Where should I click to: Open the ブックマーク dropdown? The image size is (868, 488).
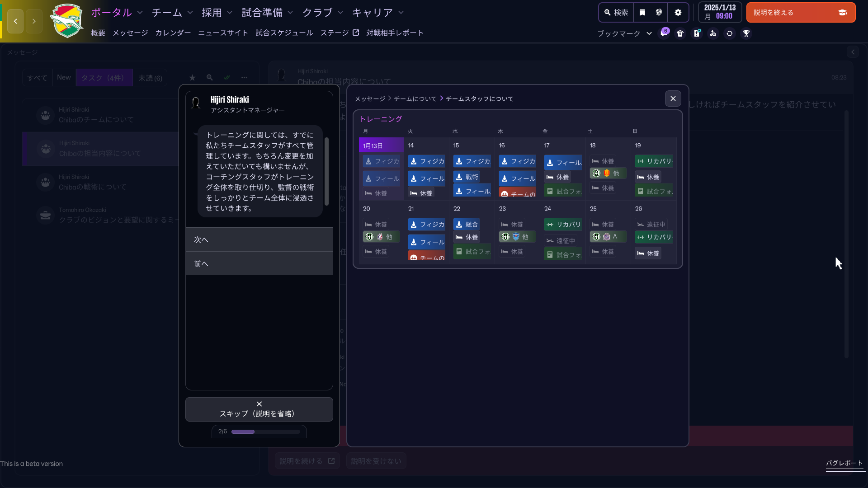624,33
